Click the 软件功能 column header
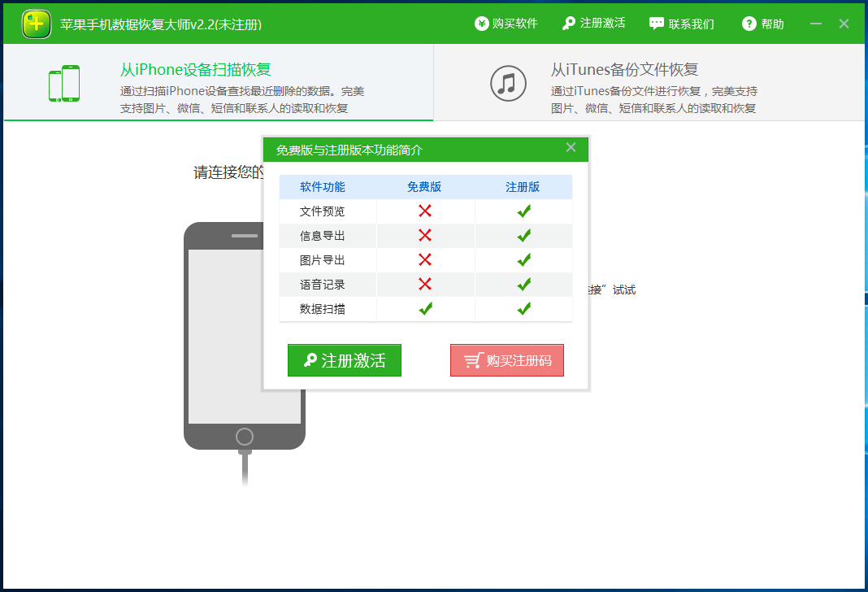 [x=322, y=187]
